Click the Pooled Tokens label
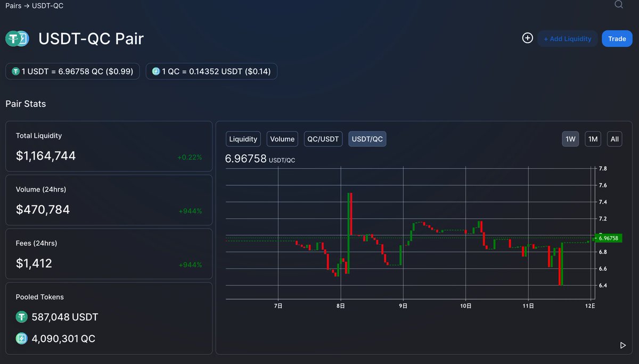 40,297
